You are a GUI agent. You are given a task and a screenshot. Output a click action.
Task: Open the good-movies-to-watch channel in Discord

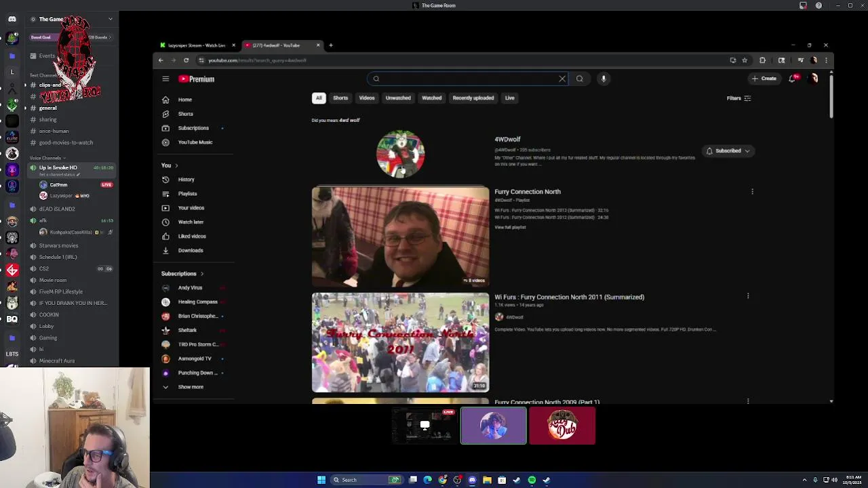[64, 143]
